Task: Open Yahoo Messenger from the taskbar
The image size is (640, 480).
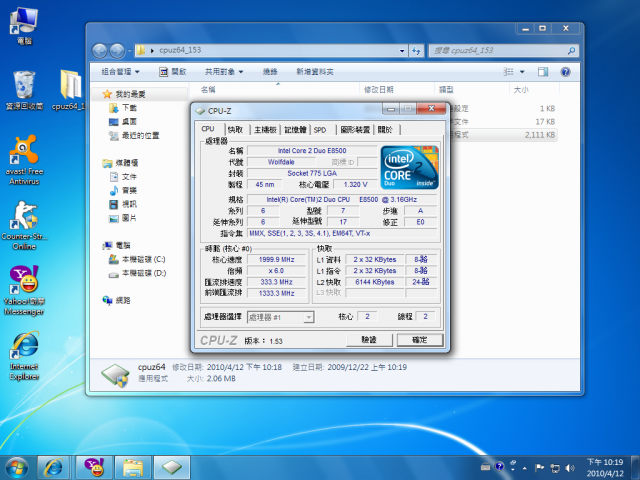Action: pos(93,468)
